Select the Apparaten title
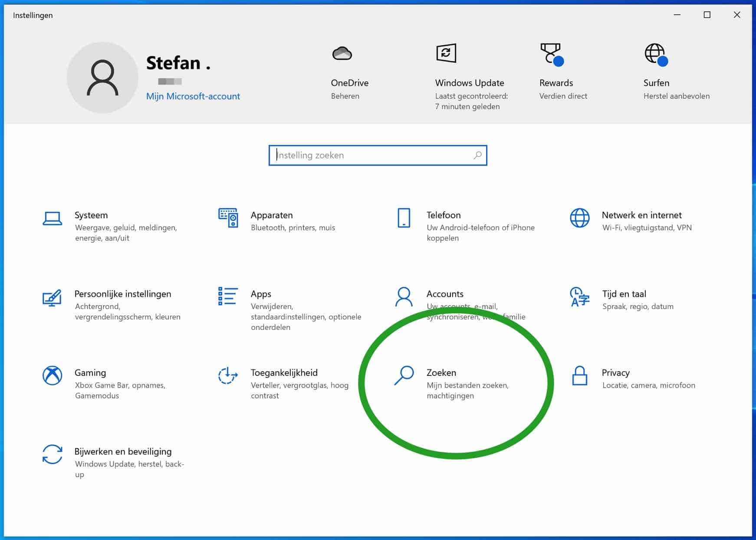Screen dimensions: 756x540 (272, 215)
